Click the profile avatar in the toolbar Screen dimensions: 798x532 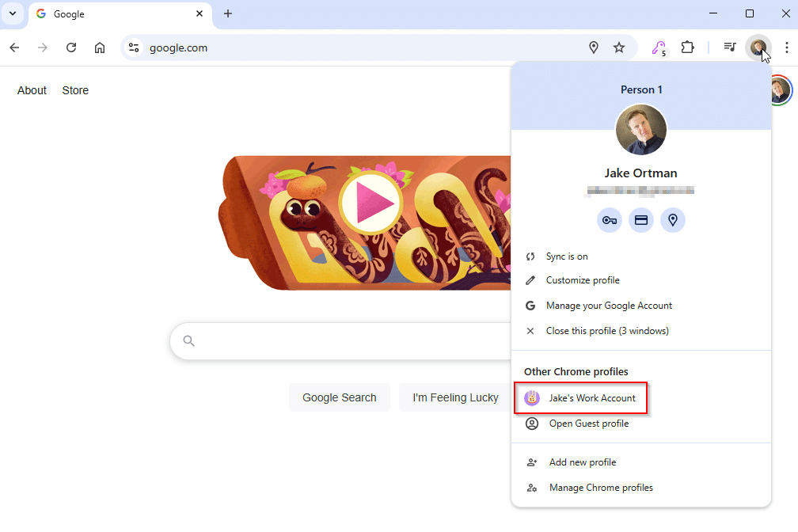click(x=758, y=47)
